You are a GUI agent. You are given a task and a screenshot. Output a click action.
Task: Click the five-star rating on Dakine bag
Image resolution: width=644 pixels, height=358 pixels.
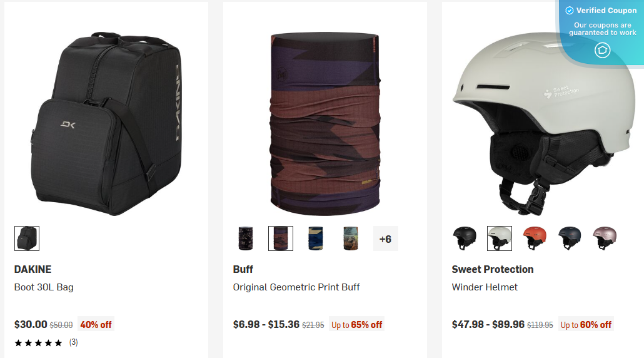tap(38, 343)
